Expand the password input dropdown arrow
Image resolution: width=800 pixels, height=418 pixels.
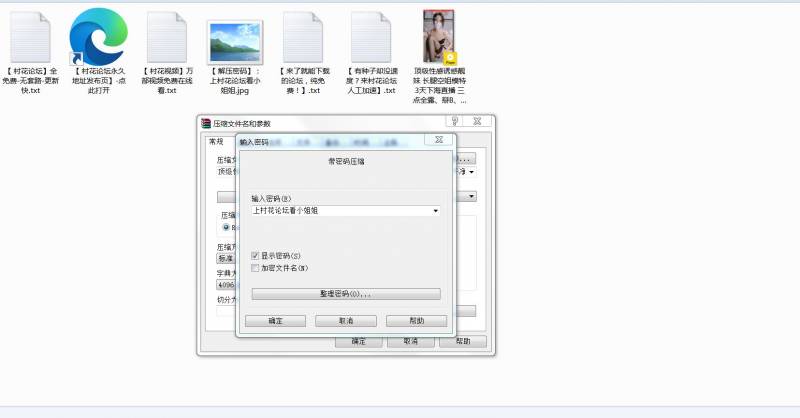coord(435,211)
